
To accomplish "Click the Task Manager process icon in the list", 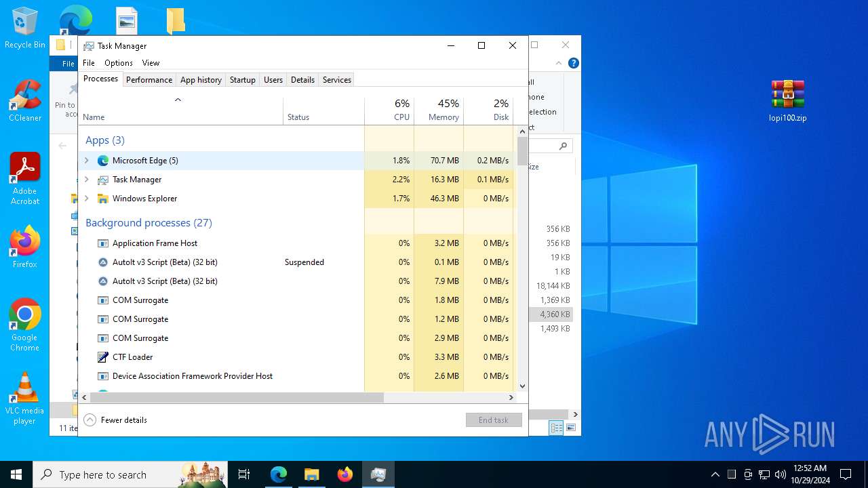I will tap(103, 180).
